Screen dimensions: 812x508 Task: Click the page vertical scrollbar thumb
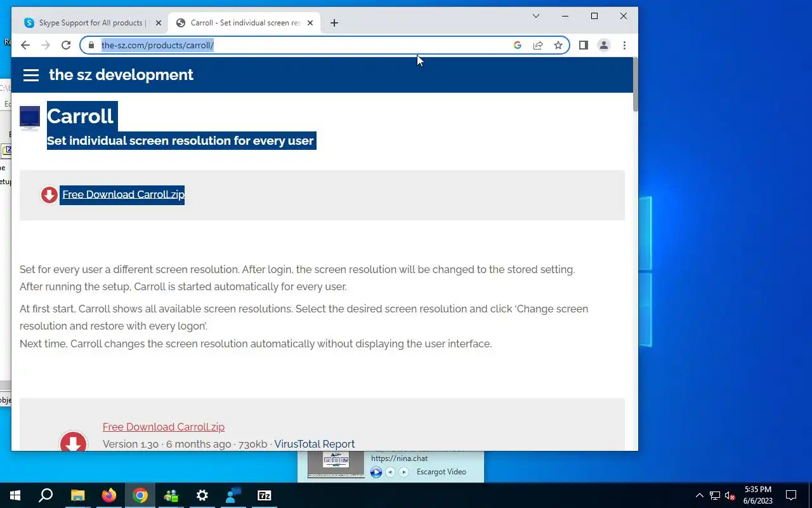(x=635, y=84)
